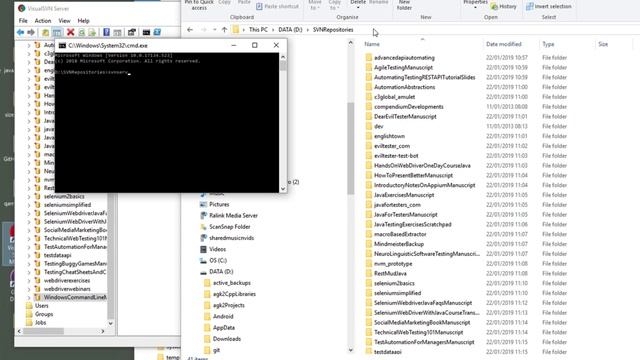Click the Pictures item in Explorer navigation pane
Screen dimensions: 640x360
click(219, 204)
